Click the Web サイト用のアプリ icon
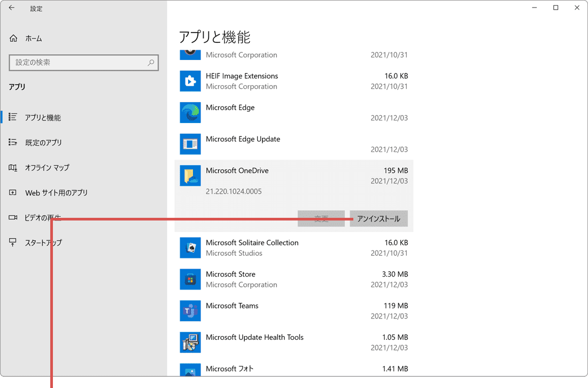Viewport: 588px width, 388px height. (13, 193)
